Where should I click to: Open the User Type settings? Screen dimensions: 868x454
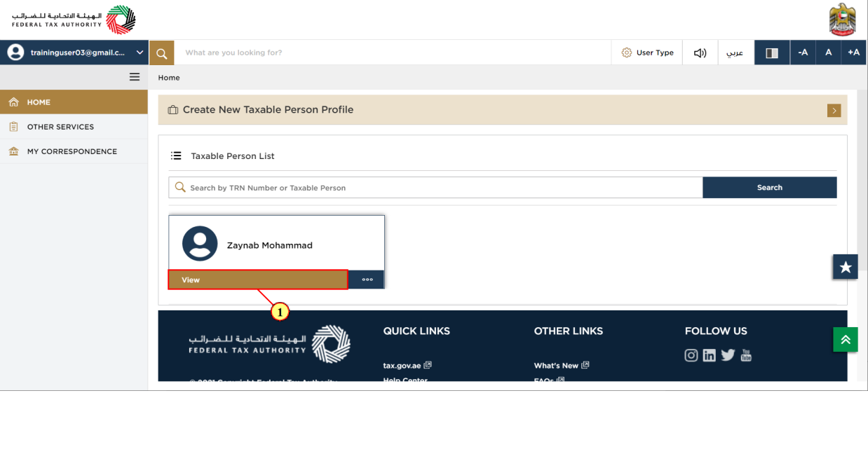[x=647, y=53]
